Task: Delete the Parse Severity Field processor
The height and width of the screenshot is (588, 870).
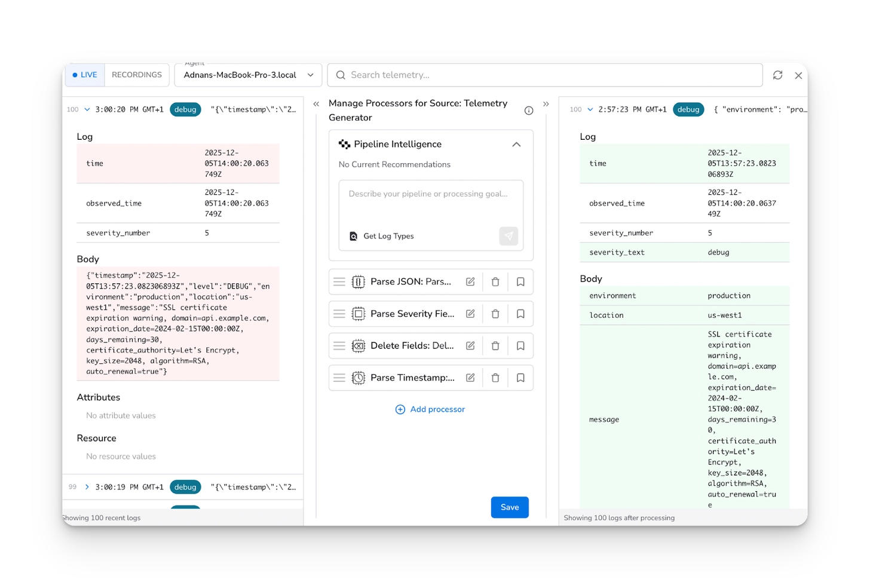Action: [x=495, y=314]
